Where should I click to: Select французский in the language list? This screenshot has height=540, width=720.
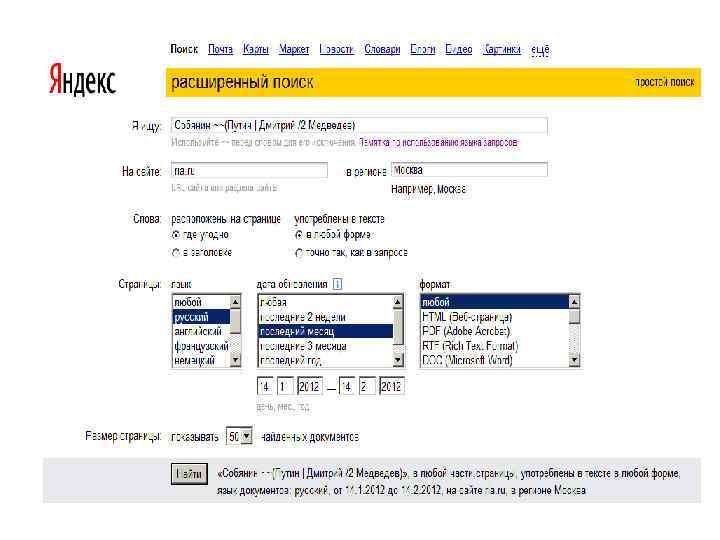pyautogui.click(x=201, y=346)
